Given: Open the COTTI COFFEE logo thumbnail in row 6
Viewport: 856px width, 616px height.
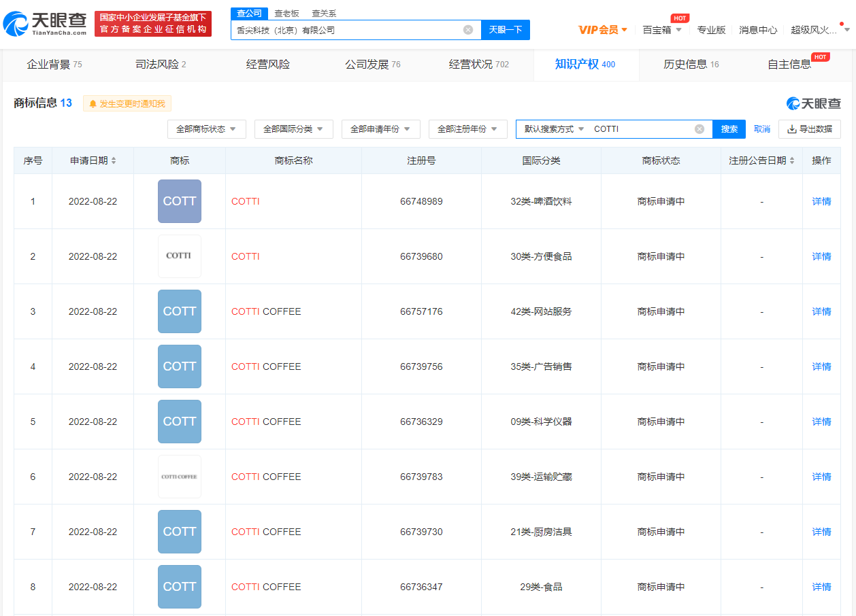Looking at the screenshot, I should point(180,477).
